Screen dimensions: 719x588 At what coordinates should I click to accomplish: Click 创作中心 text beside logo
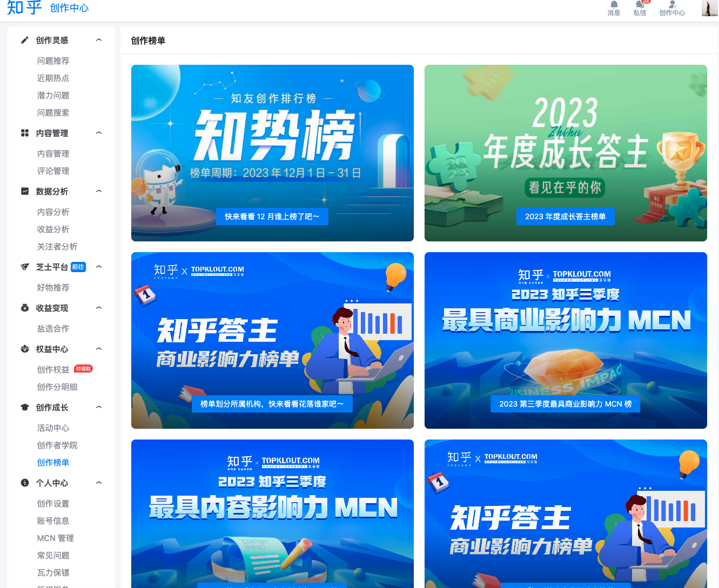(69, 8)
